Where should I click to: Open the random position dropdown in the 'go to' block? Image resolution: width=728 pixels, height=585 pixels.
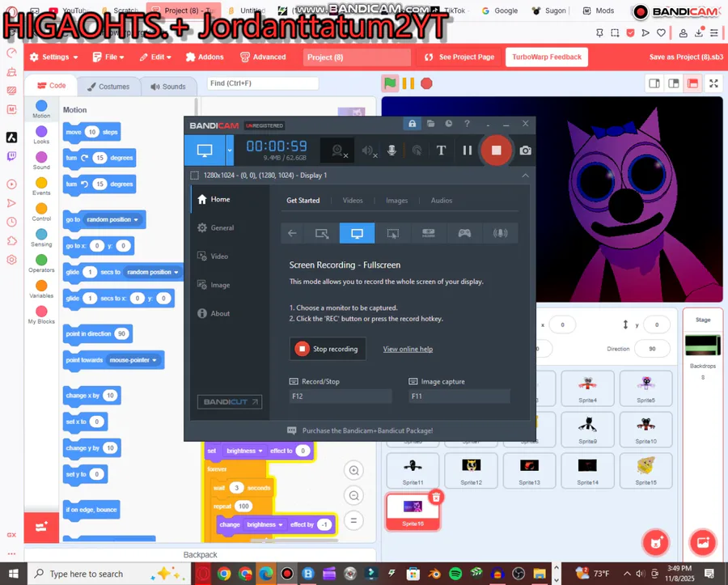tap(112, 219)
